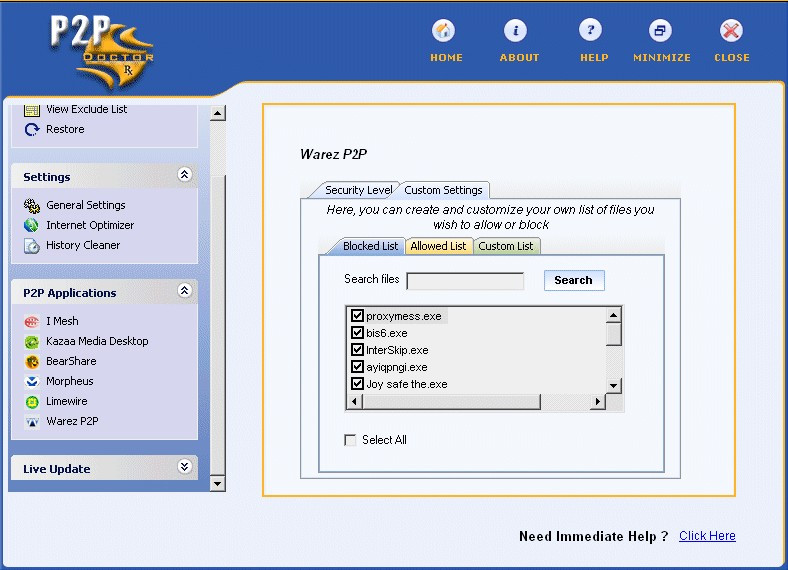
Task: Select Kazaa Media Desktop entry
Action: pyautogui.click(x=97, y=341)
